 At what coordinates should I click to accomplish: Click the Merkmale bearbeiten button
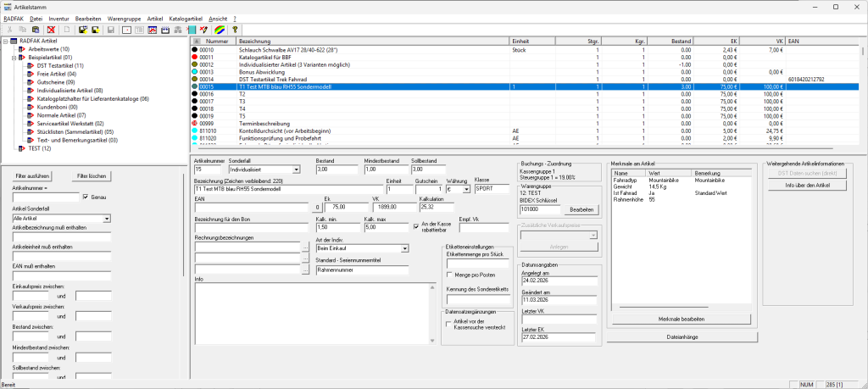[x=681, y=319]
